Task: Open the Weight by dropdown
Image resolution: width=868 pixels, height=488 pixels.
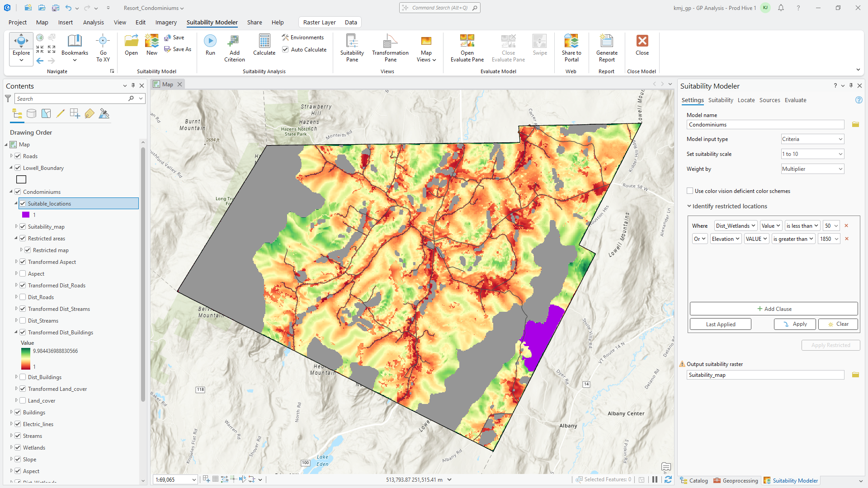Action: click(812, 169)
